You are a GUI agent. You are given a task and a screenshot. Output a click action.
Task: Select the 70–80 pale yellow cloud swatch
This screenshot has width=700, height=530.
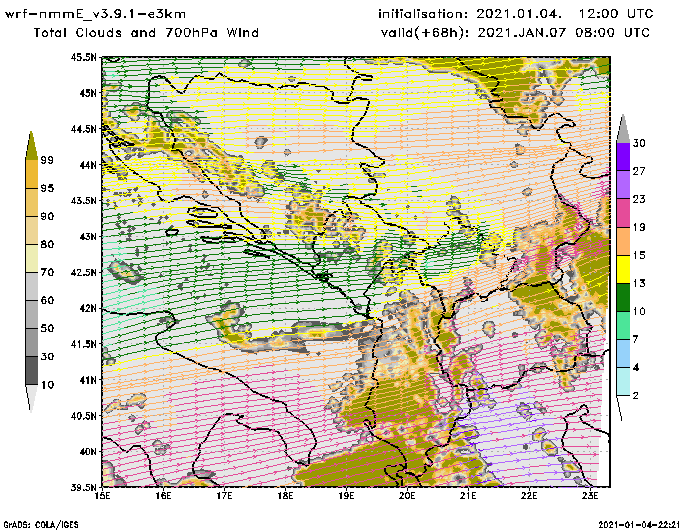pyautogui.click(x=32, y=258)
